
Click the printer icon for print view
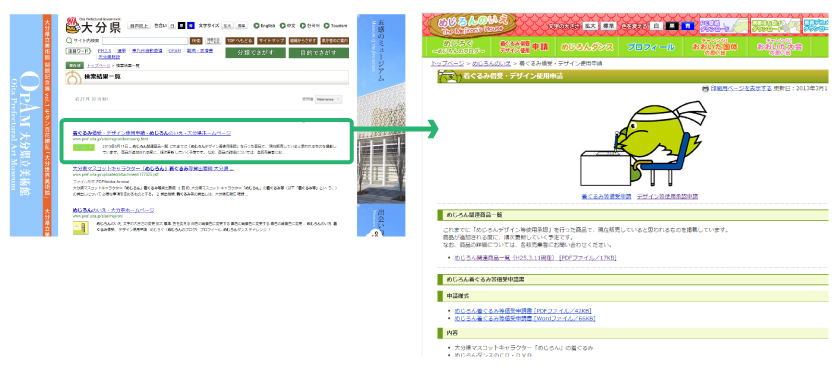point(705,89)
